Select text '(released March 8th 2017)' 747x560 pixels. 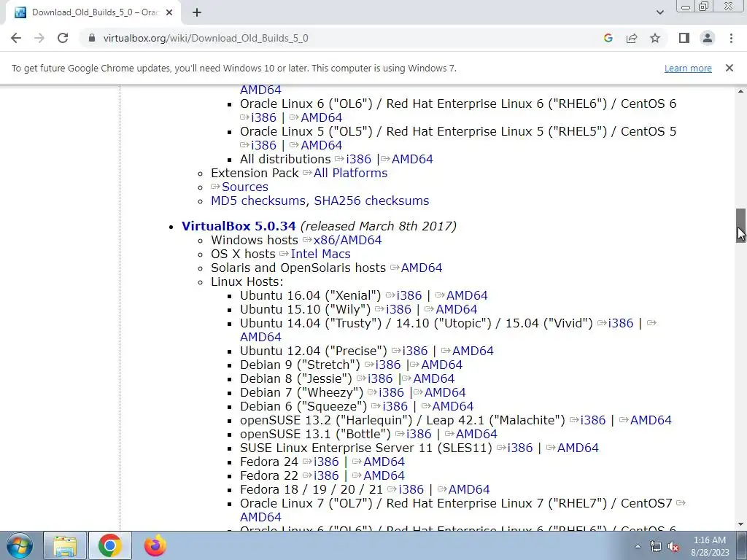tap(379, 226)
